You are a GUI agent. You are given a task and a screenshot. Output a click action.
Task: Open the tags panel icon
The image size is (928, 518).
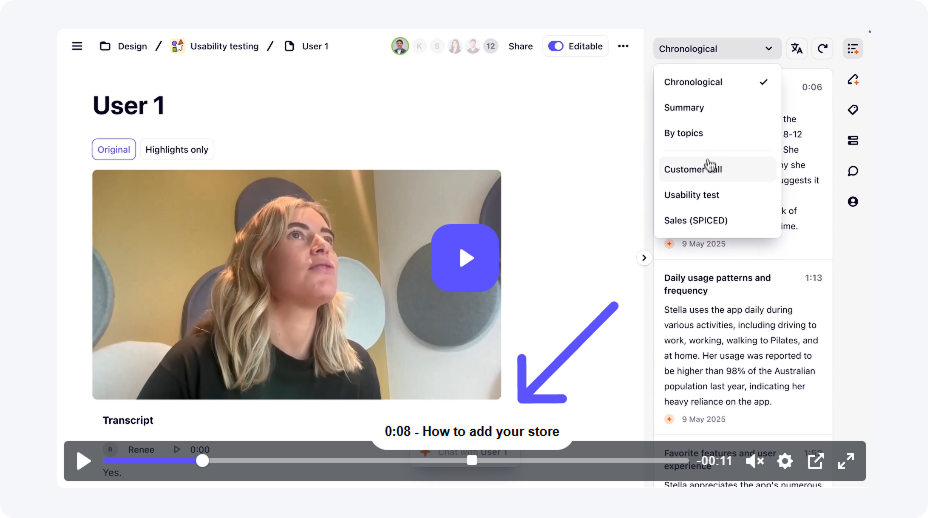(853, 110)
